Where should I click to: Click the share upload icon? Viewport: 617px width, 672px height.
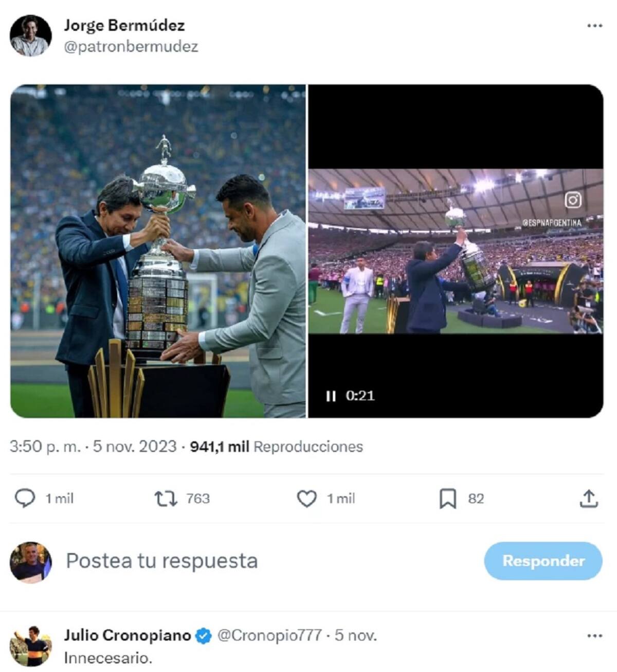pyautogui.click(x=589, y=498)
